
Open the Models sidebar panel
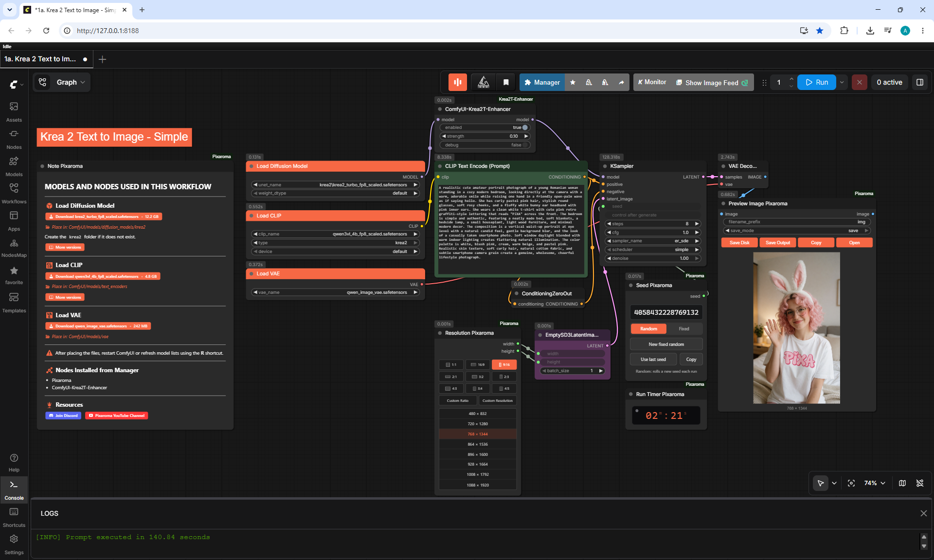click(14, 166)
